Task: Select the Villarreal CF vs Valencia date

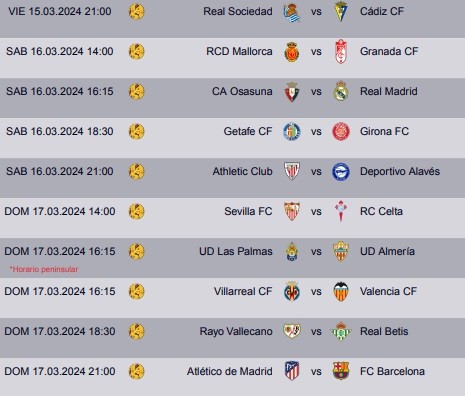Action: (x=60, y=291)
